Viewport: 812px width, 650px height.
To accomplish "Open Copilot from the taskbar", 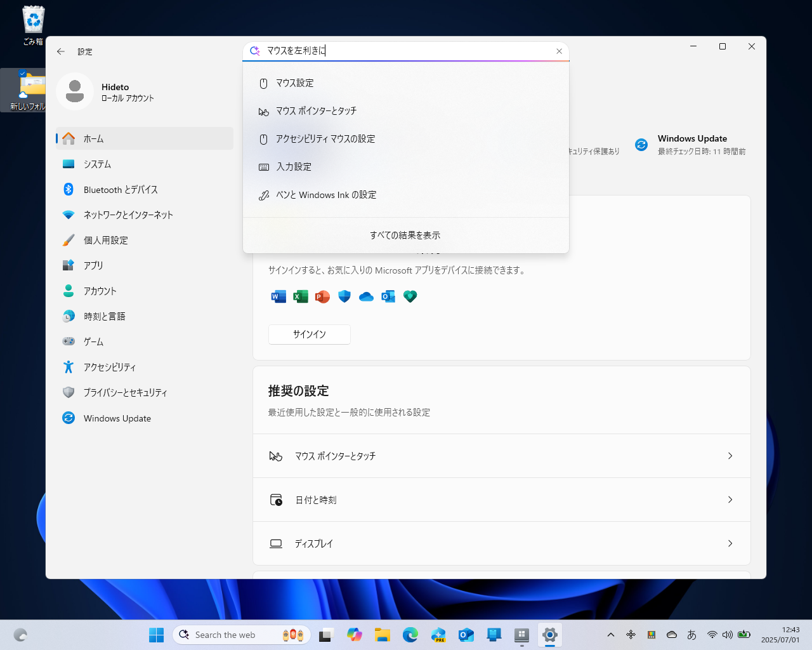I will [x=355, y=635].
